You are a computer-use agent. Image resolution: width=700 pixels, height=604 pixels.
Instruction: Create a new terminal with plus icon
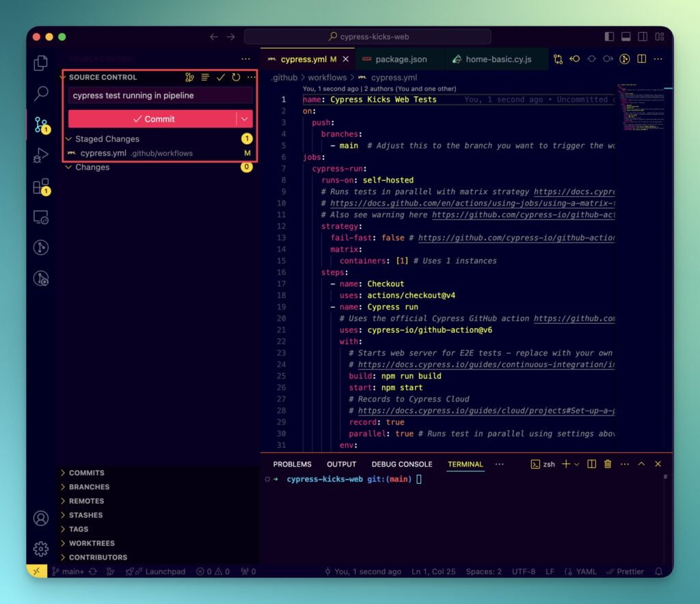tap(566, 464)
